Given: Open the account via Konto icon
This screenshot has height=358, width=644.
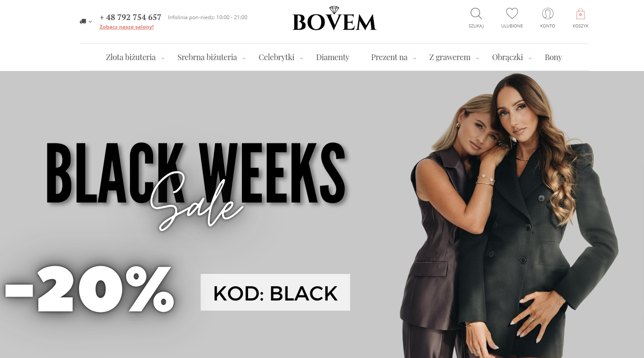Looking at the screenshot, I should pos(547,14).
